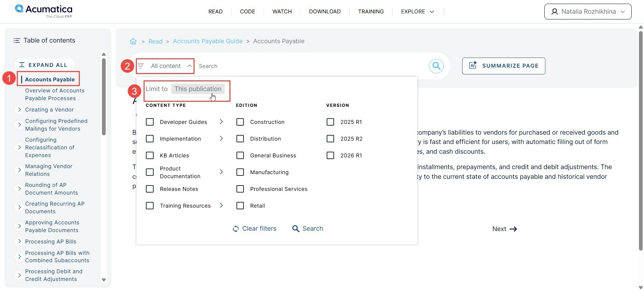This screenshot has height=291, width=644.
Task: Select version 2025 R2 checkbox
Action: (330, 139)
